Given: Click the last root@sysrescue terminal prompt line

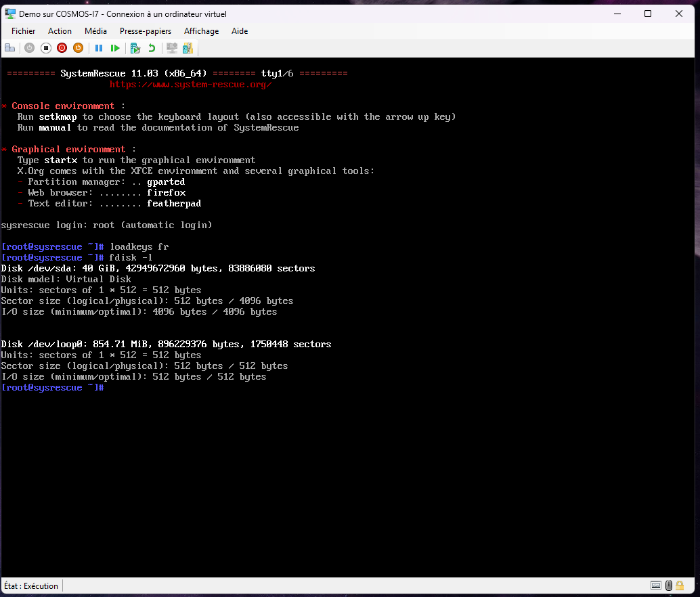Looking at the screenshot, I should click(53, 388).
